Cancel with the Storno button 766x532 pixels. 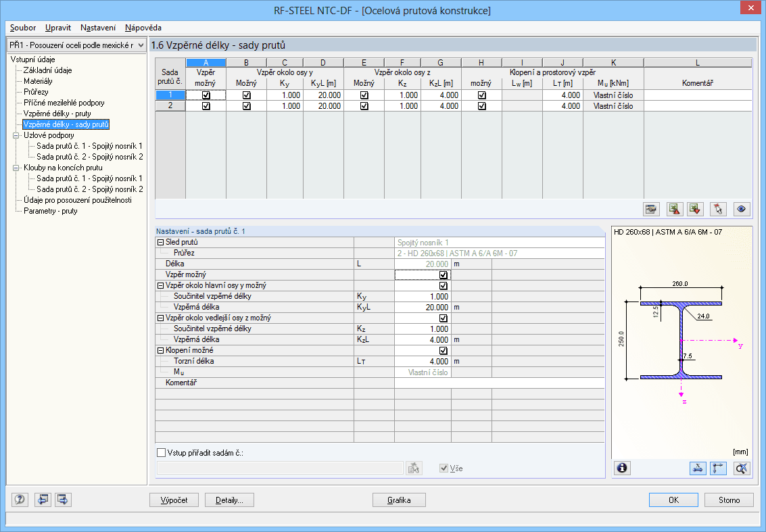[729, 500]
